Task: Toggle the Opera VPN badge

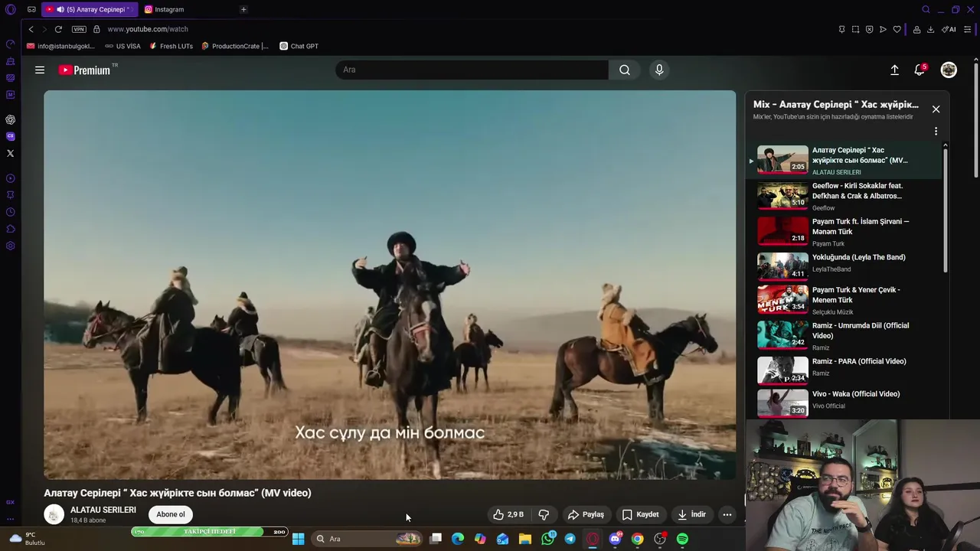Action: pyautogui.click(x=79, y=29)
